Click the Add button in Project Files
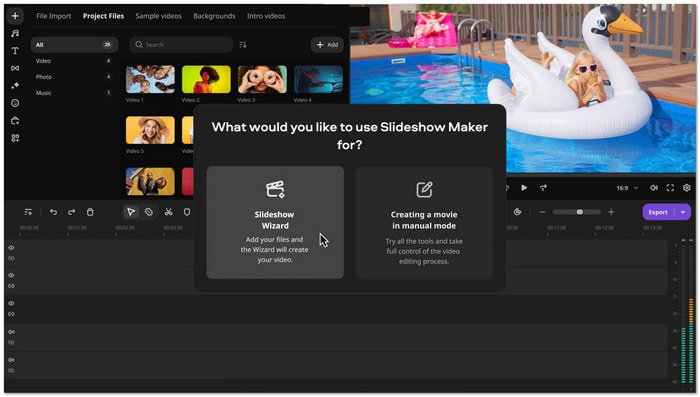This screenshot has height=397, width=700. [x=327, y=45]
